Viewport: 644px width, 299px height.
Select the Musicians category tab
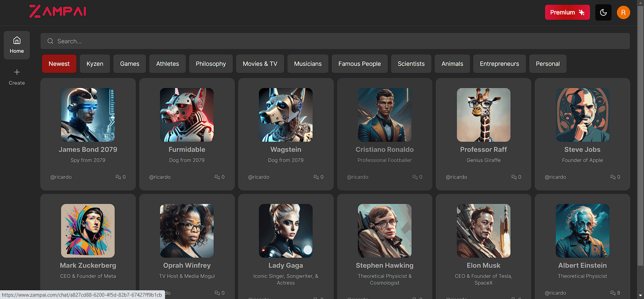click(x=308, y=64)
